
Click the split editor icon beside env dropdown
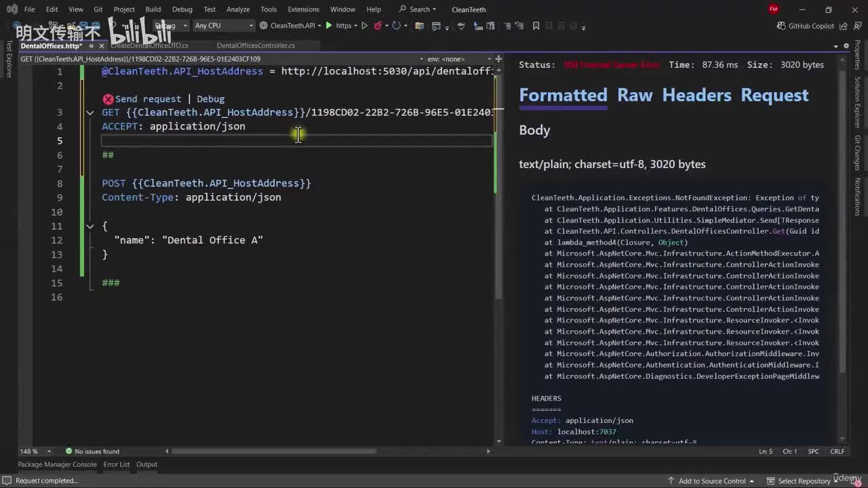[498, 59]
